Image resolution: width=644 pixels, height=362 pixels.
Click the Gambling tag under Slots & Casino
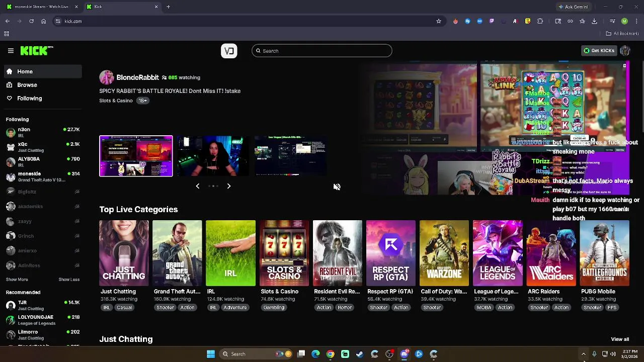(x=274, y=307)
